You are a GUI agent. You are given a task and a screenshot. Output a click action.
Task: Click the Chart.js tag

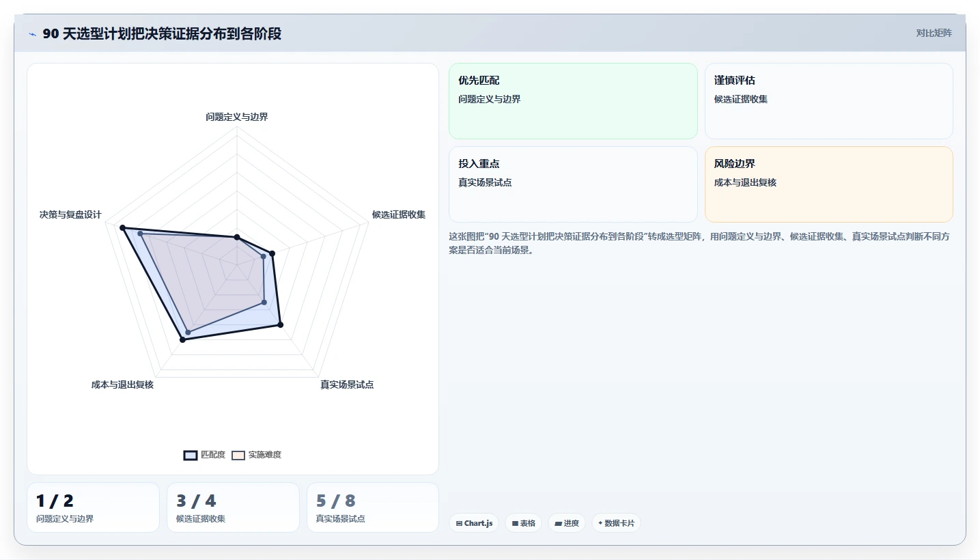pyautogui.click(x=474, y=523)
